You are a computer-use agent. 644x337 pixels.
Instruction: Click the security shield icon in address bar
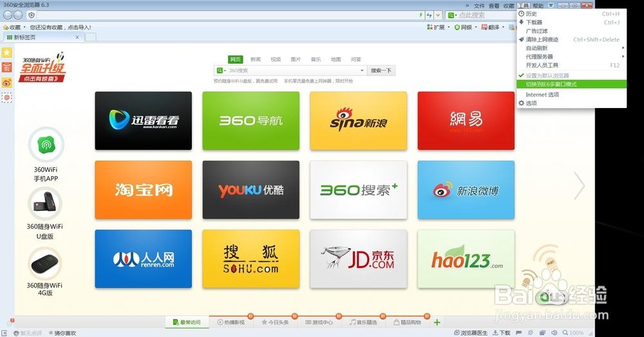[31, 15]
